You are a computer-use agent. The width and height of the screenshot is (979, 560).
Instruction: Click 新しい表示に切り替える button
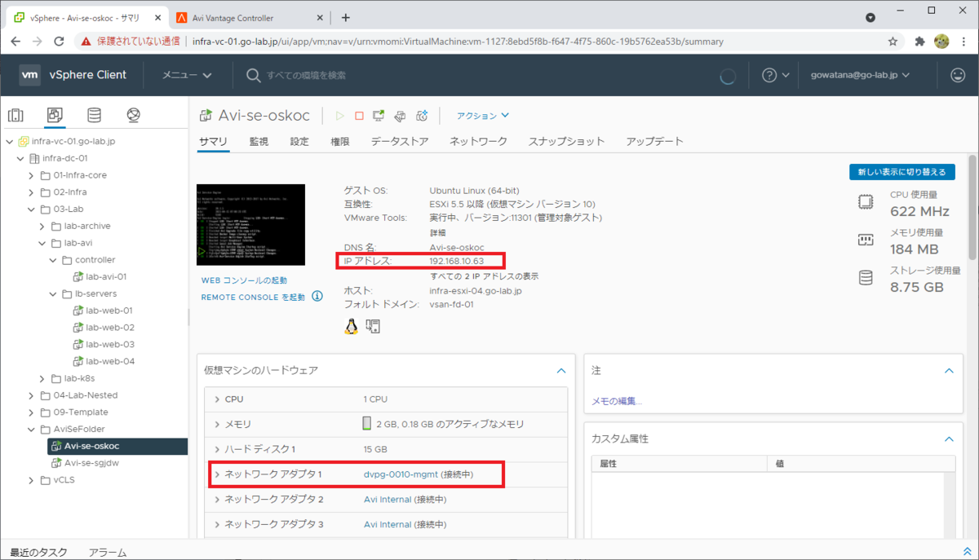click(x=901, y=172)
